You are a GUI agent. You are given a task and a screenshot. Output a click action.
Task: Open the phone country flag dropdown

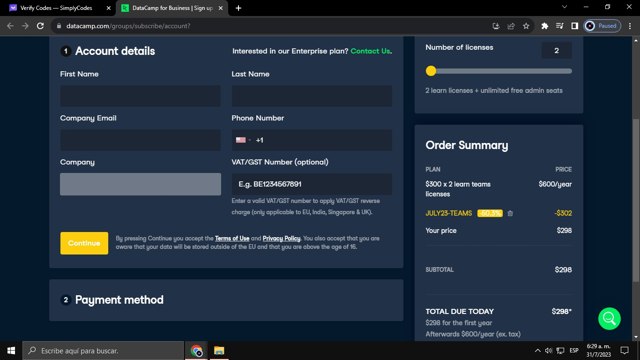click(x=243, y=140)
